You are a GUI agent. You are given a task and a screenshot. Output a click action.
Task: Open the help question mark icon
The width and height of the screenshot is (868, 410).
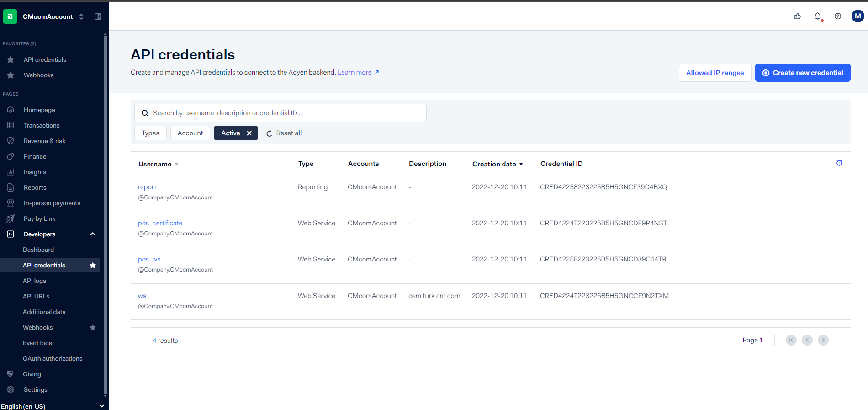pyautogui.click(x=838, y=16)
